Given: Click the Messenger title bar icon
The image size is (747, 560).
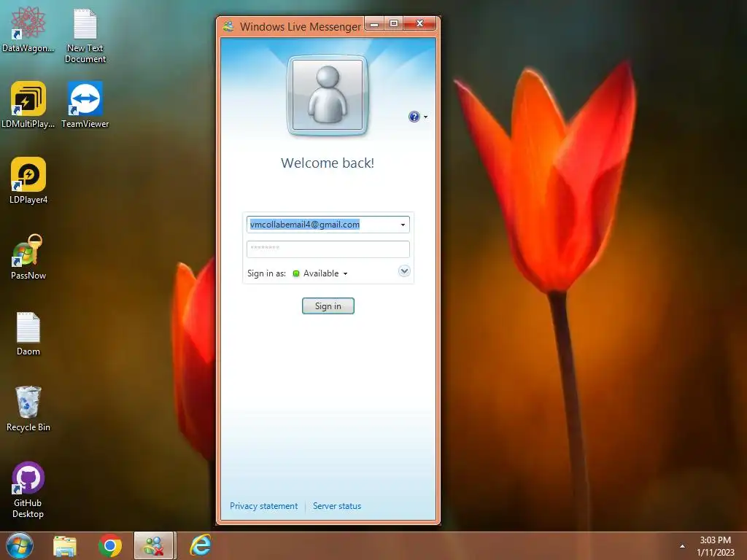Looking at the screenshot, I should (x=228, y=26).
